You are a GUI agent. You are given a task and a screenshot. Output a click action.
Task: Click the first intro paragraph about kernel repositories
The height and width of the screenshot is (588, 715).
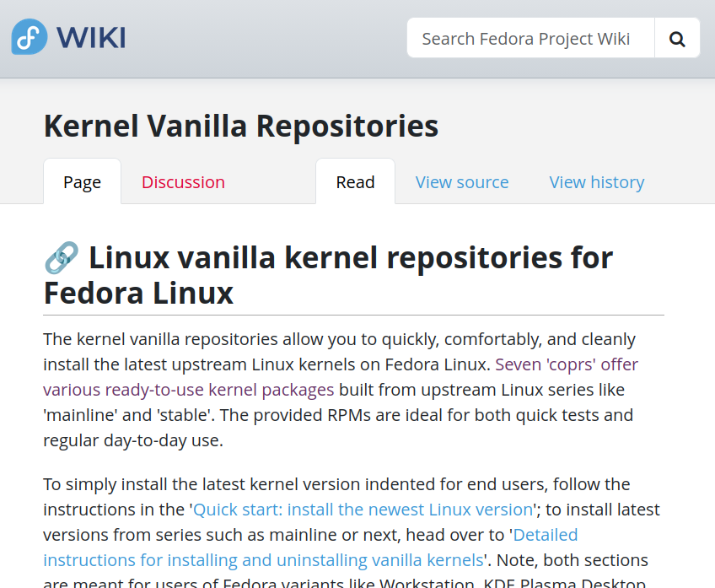tap(253, 339)
